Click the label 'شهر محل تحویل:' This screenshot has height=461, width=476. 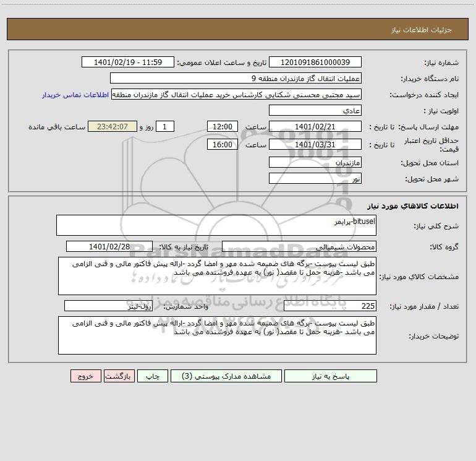tap(432, 179)
